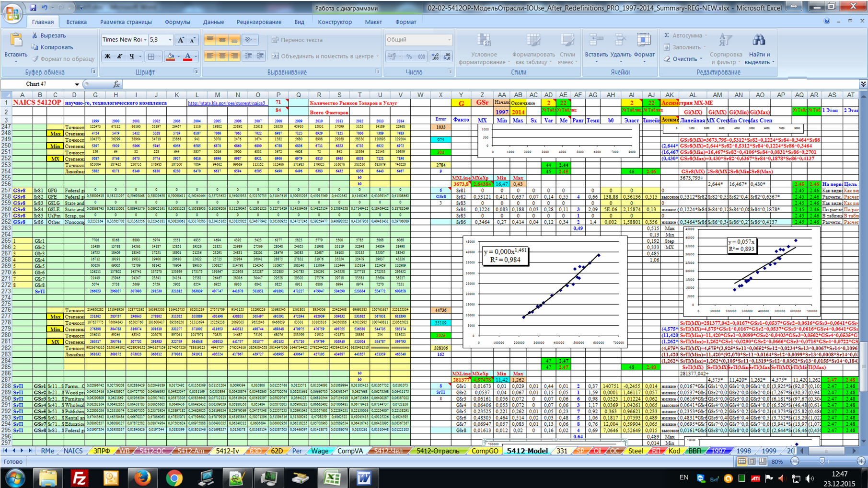This screenshot has width=868, height=488.
Task: Click the Cut (Вырезать) scissors icon
Action: point(35,35)
